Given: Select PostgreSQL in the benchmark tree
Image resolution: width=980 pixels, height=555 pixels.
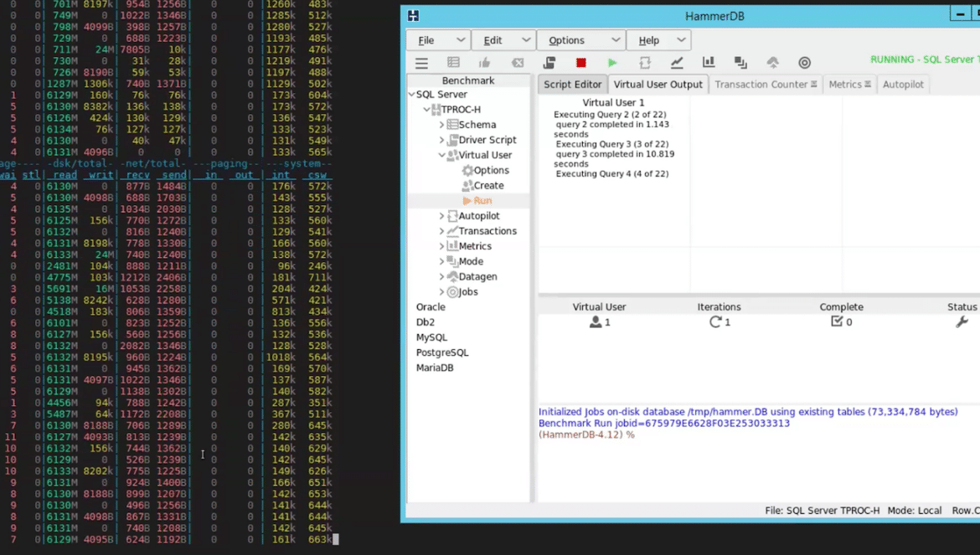Looking at the screenshot, I should click(442, 352).
